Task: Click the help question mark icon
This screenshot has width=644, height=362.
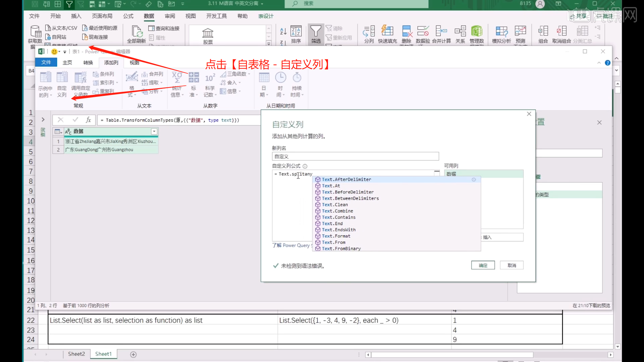Action: click(x=607, y=63)
